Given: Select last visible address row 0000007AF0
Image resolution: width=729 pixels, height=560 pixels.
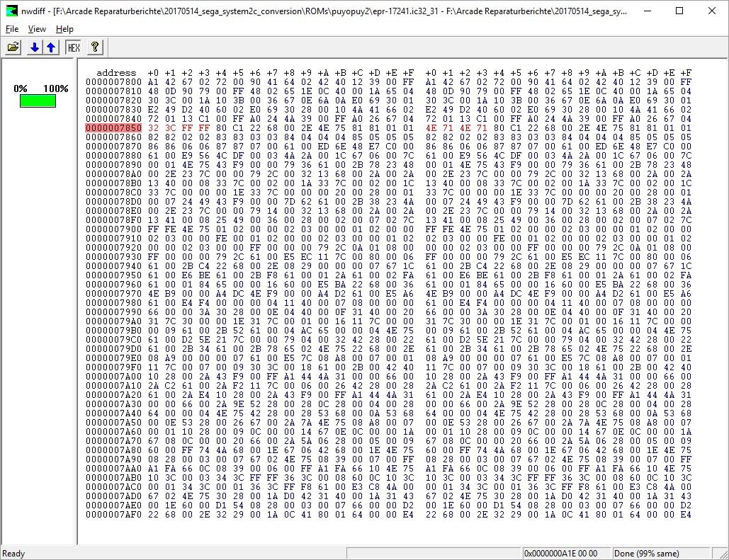Looking at the screenshot, I should click(113, 514).
